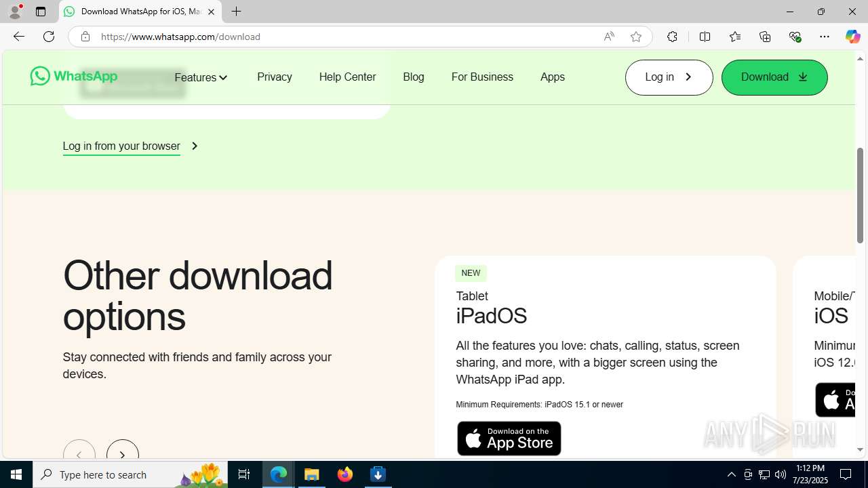
Task: Toggle Split screen view
Action: pyautogui.click(x=705, y=37)
